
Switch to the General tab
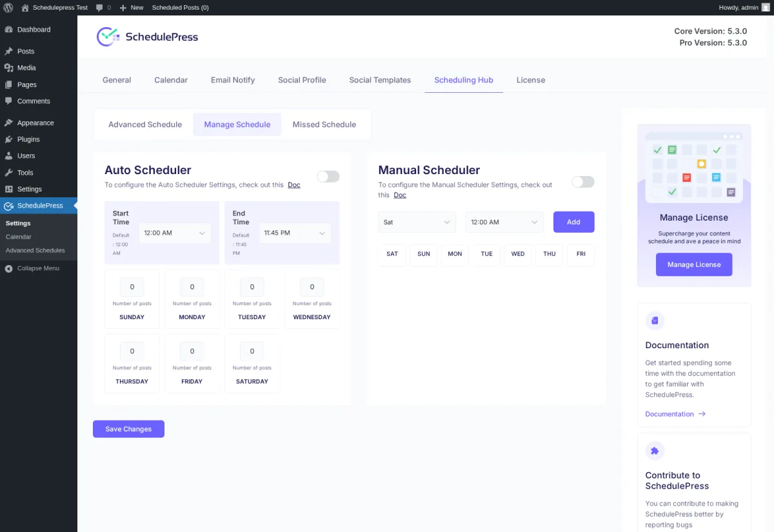click(x=117, y=80)
